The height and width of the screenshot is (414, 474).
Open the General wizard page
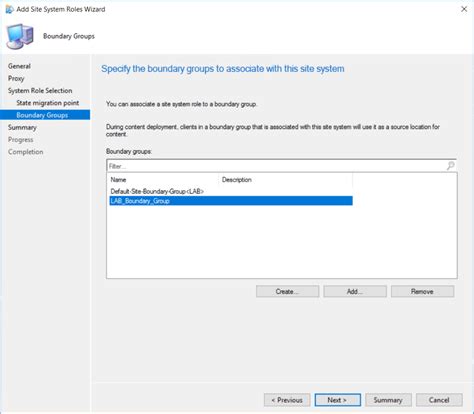pyautogui.click(x=19, y=66)
